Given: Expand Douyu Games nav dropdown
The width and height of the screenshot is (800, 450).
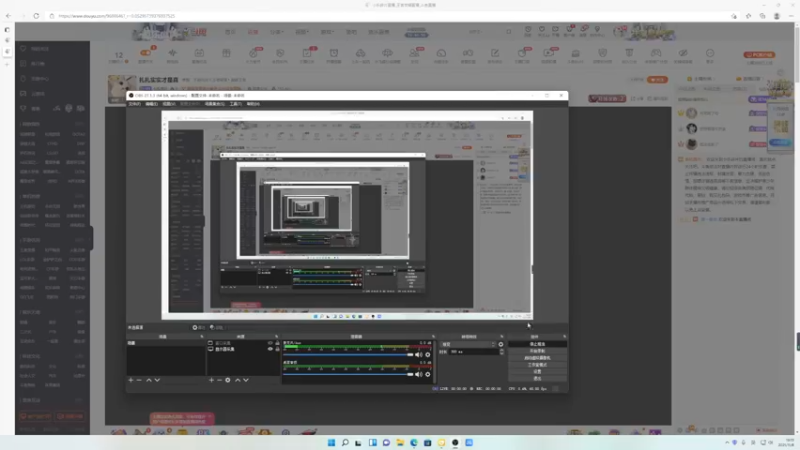Looking at the screenshot, I should tap(327, 32).
